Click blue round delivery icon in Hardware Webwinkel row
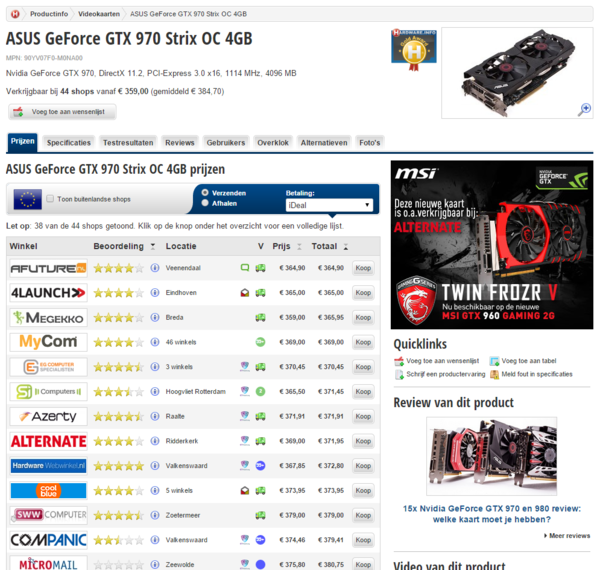 pyautogui.click(x=260, y=466)
